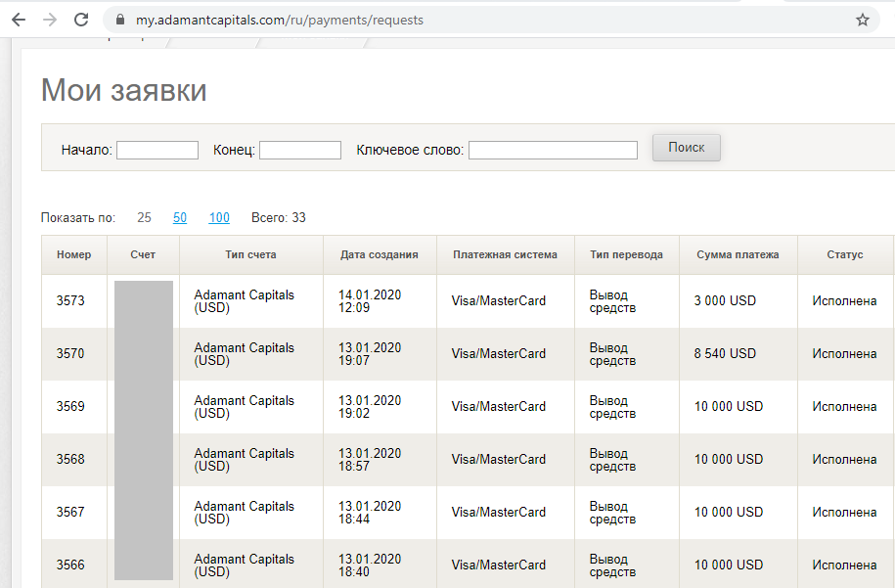The width and height of the screenshot is (895, 588).
Task: Show 100 requests per page
Action: point(219,217)
